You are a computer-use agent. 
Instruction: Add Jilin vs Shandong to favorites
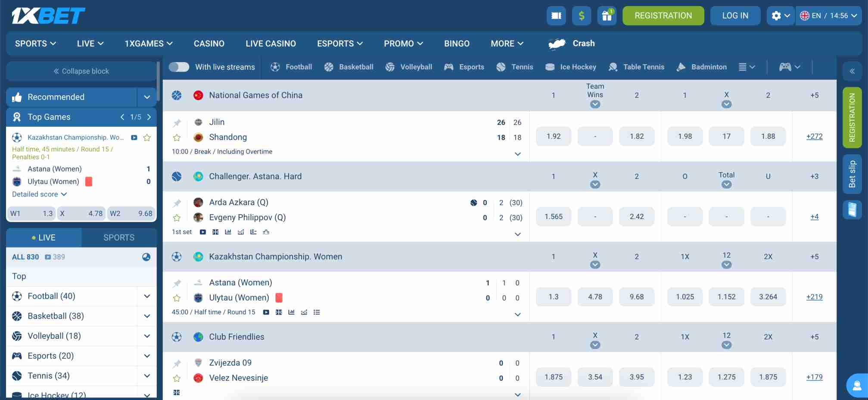pos(177,138)
